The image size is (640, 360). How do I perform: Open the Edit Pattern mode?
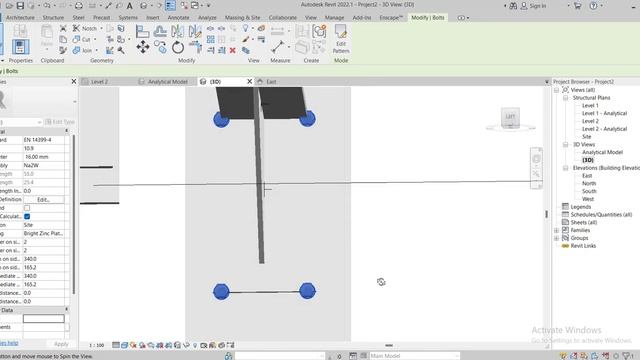[340, 39]
